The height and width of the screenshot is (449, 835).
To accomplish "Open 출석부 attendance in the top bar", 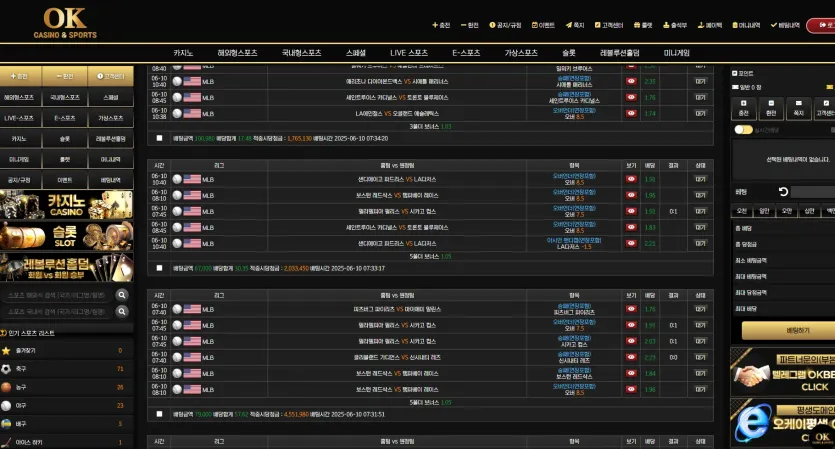I will 675,25.
